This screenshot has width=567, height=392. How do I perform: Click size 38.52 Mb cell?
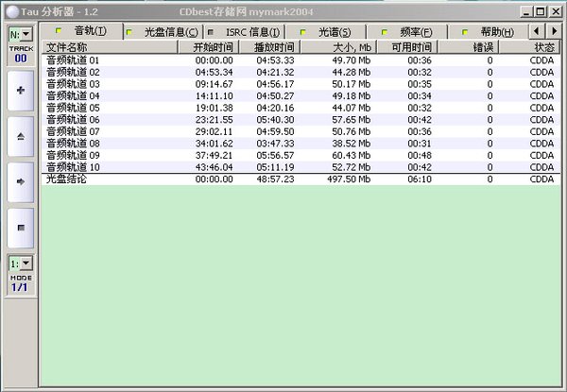(x=352, y=144)
